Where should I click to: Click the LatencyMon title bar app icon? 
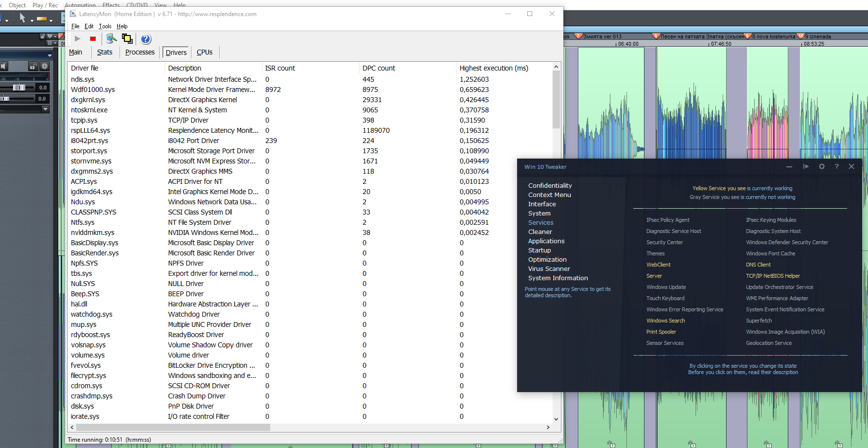[73, 14]
